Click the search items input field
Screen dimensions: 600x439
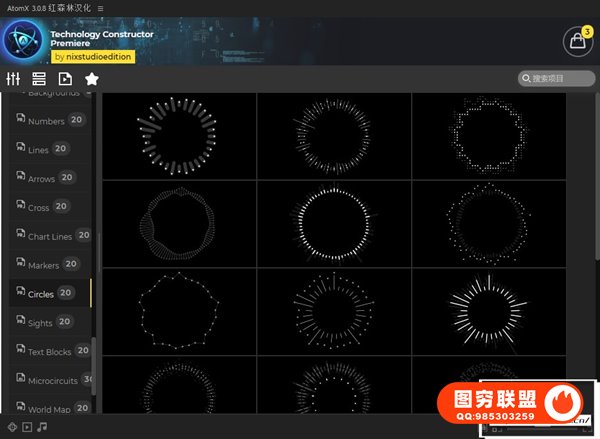pyautogui.click(x=560, y=79)
